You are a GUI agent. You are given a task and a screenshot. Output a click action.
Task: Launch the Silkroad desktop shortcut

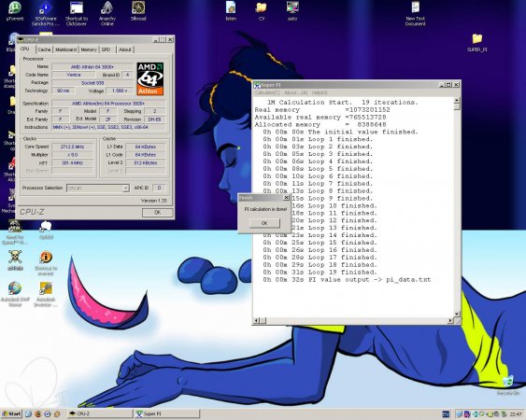pos(138,11)
